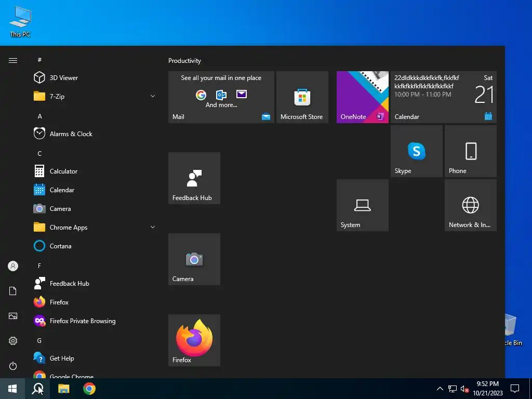
Task: Launch Cortana from the app list
Action: [95, 246]
